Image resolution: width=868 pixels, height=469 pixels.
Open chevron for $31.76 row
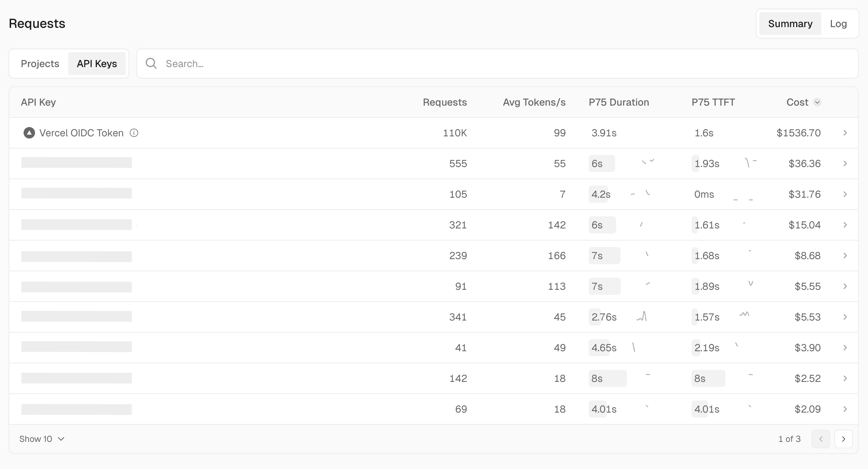[845, 194]
